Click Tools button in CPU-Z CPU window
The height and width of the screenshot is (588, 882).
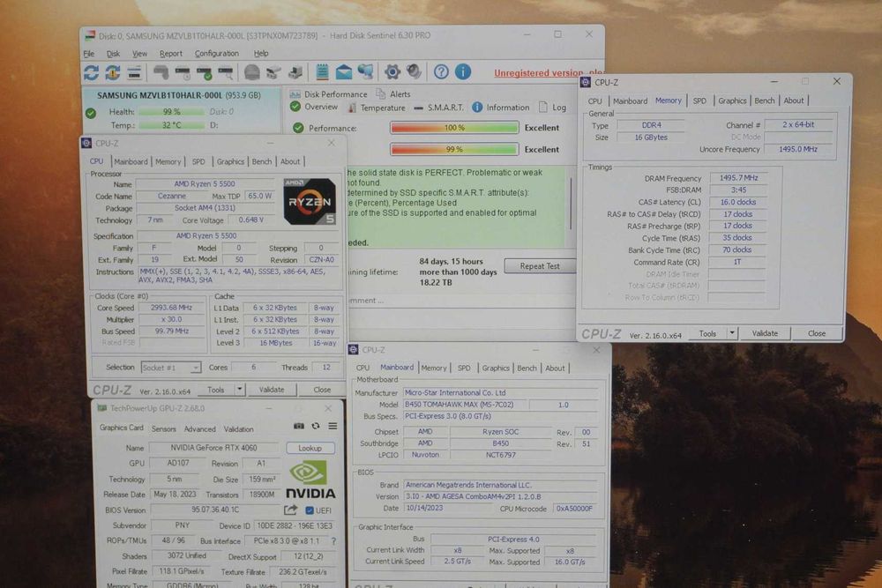click(x=216, y=389)
